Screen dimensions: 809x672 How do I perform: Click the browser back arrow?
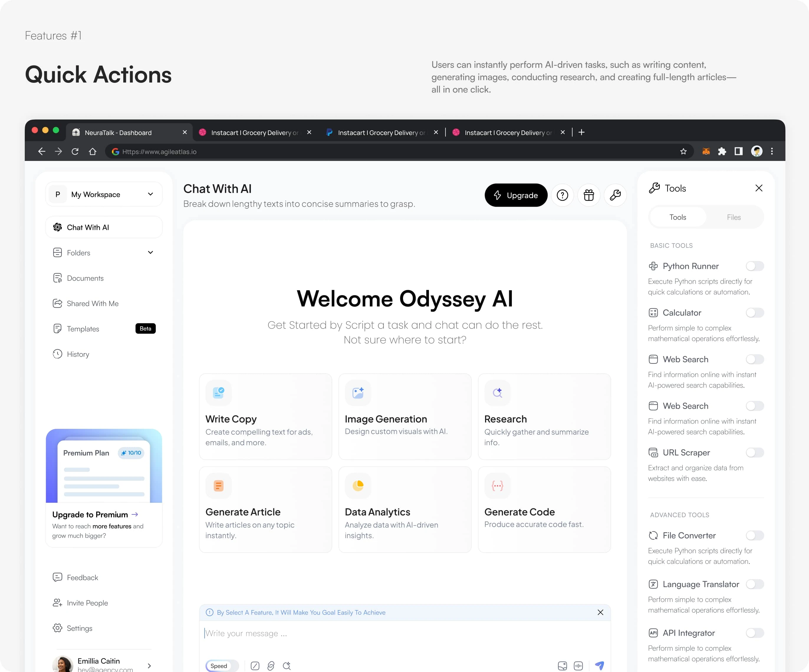coord(42,151)
